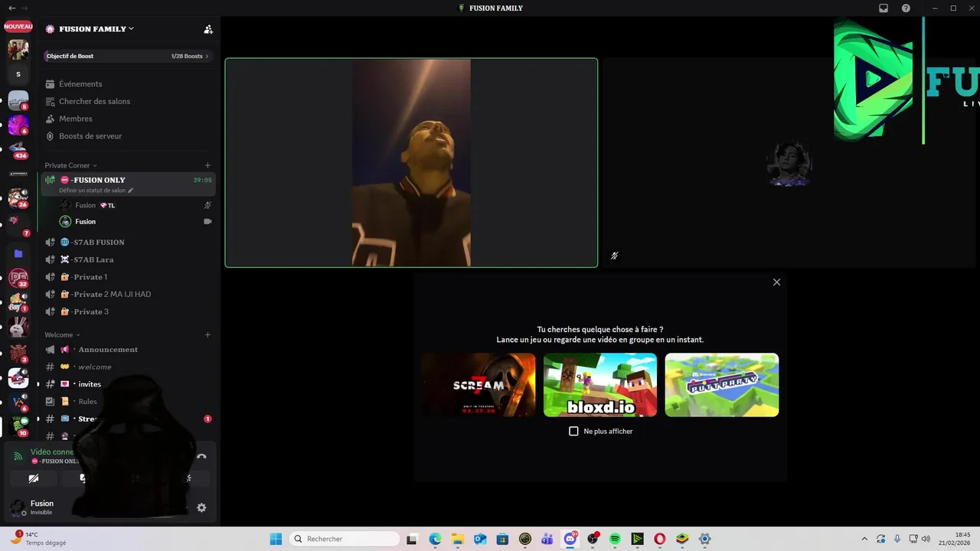Viewport: 980px width, 551px height.
Task: Close the activity suggestion panel
Action: point(776,282)
